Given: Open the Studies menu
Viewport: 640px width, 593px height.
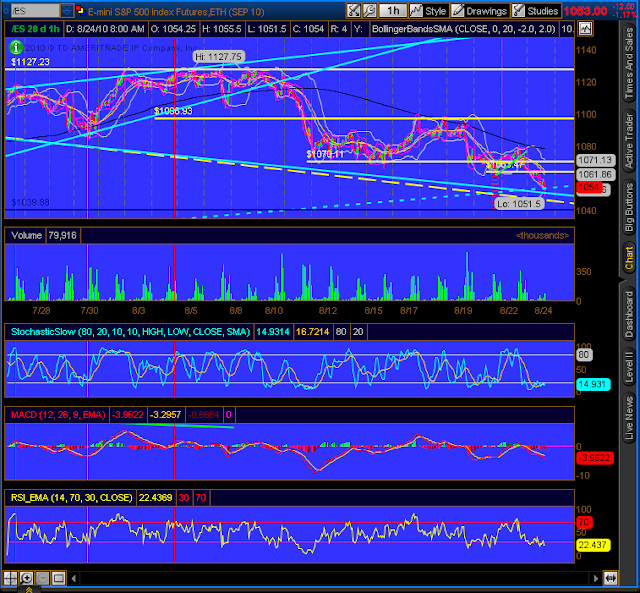Looking at the screenshot, I should 536,11.
